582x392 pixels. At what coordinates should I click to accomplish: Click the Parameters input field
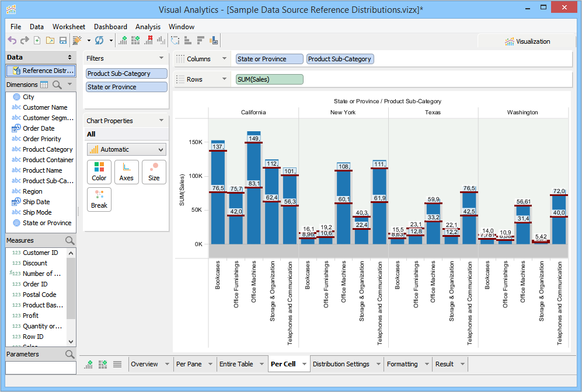point(41,367)
